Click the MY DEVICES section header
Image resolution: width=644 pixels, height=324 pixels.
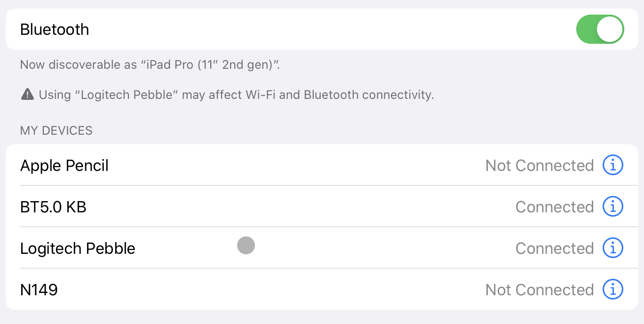click(x=56, y=130)
